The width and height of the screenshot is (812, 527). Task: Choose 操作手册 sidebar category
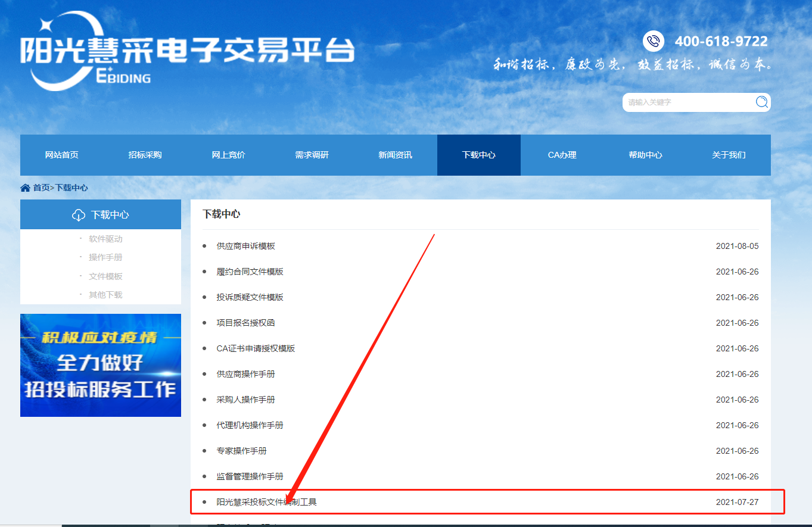(x=105, y=257)
